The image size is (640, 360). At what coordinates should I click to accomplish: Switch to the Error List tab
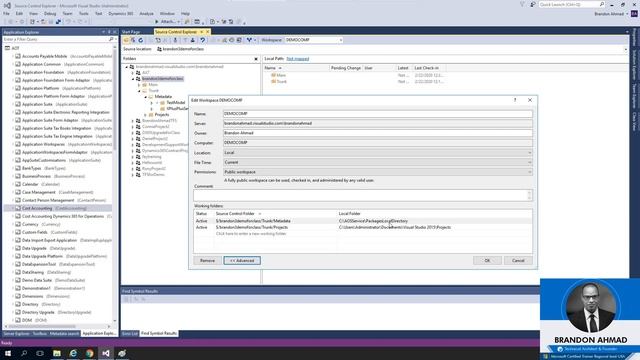(x=130, y=333)
